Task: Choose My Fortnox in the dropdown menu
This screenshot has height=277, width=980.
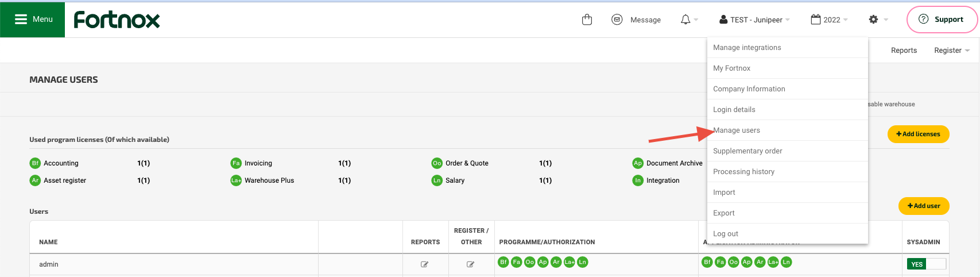Action: [x=787, y=68]
